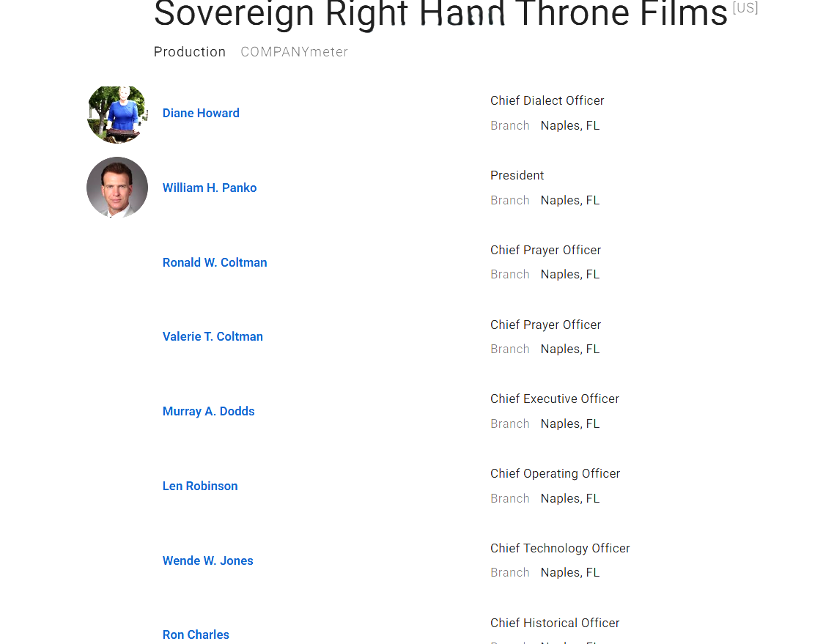Click the Chief Technology Officer title text
Viewport: 834px width, 644px height.
[560, 548]
